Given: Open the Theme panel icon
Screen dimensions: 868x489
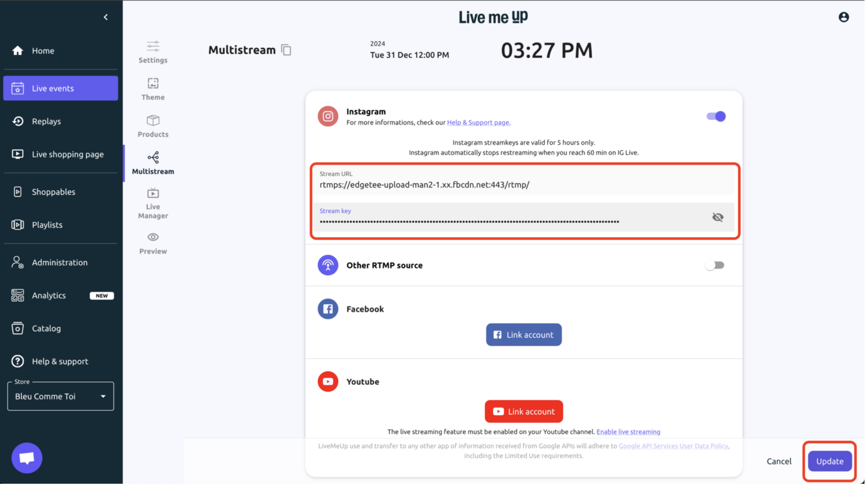Looking at the screenshot, I should (x=153, y=83).
